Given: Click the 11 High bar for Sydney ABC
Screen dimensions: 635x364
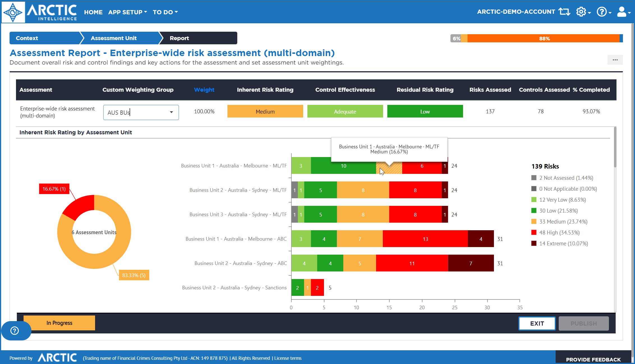Looking at the screenshot, I should pos(412,263).
